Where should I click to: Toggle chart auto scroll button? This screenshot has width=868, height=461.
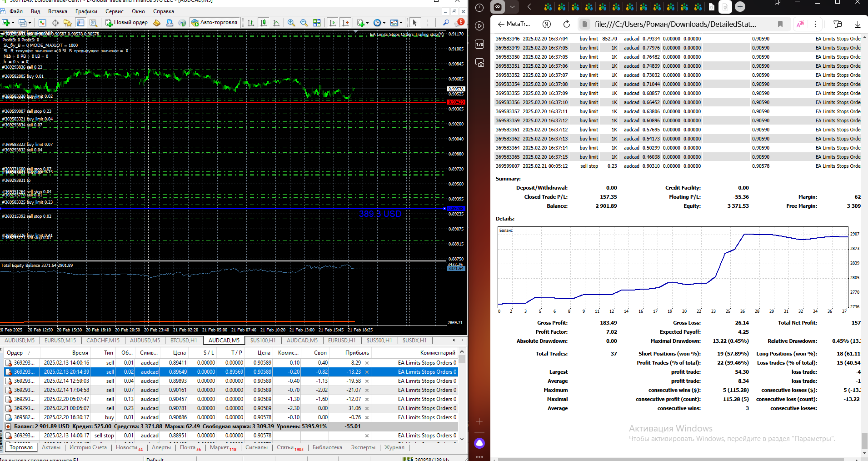(333, 23)
